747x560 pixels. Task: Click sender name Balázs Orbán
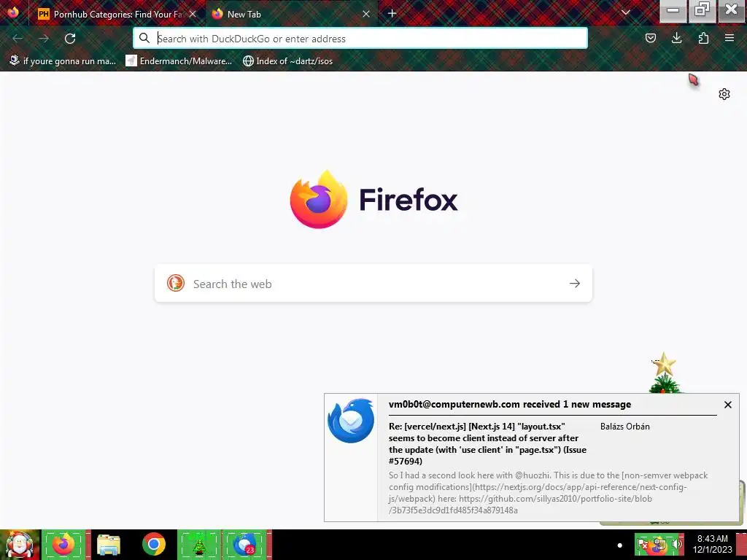point(624,427)
